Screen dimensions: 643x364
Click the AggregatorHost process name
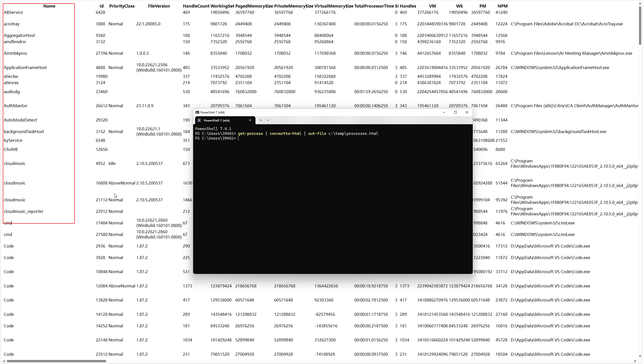click(x=19, y=35)
